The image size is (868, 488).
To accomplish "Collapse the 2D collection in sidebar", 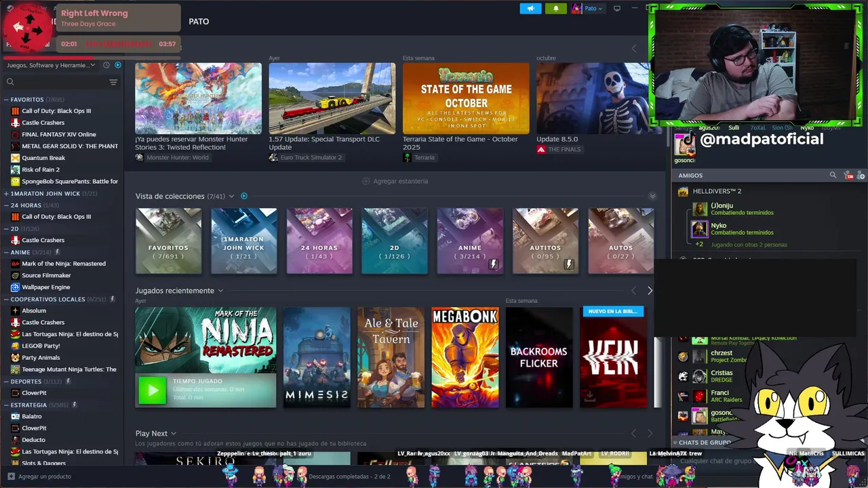I will coord(6,228).
